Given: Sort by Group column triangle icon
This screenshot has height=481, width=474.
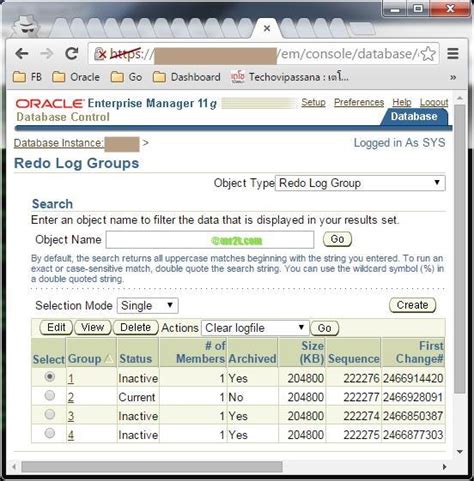Looking at the screenshot, I should [x=109, y=359].
